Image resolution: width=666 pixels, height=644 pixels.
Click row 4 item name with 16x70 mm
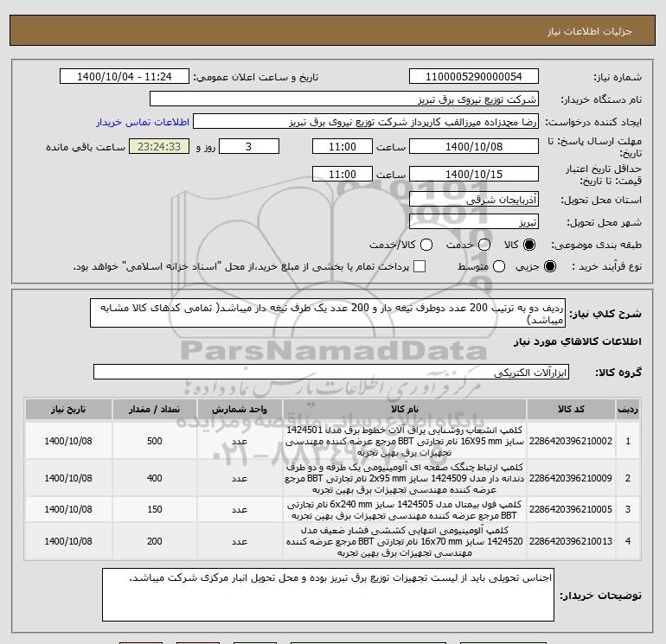point(405,541)
